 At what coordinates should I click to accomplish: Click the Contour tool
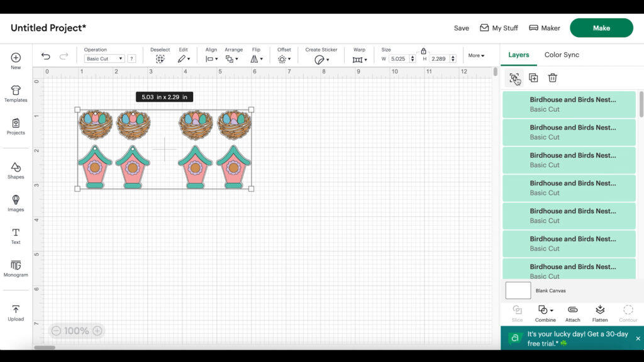[628, 314]
